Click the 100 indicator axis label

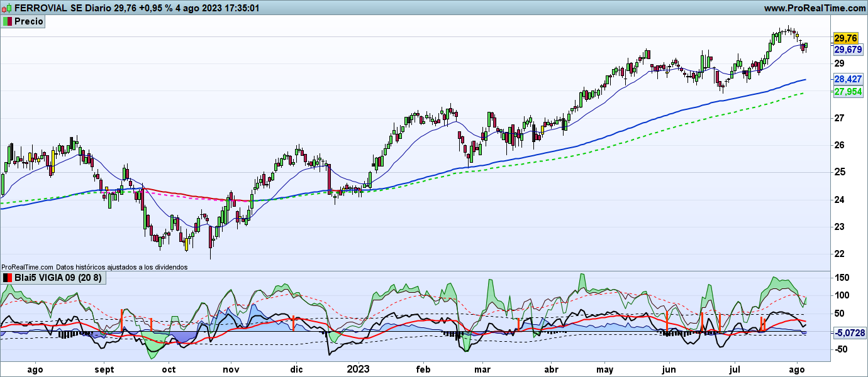tap(842, 295)
